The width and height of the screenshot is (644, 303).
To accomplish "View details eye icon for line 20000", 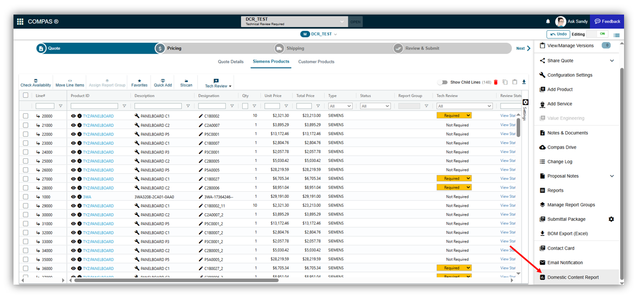I will coord(73,116).
